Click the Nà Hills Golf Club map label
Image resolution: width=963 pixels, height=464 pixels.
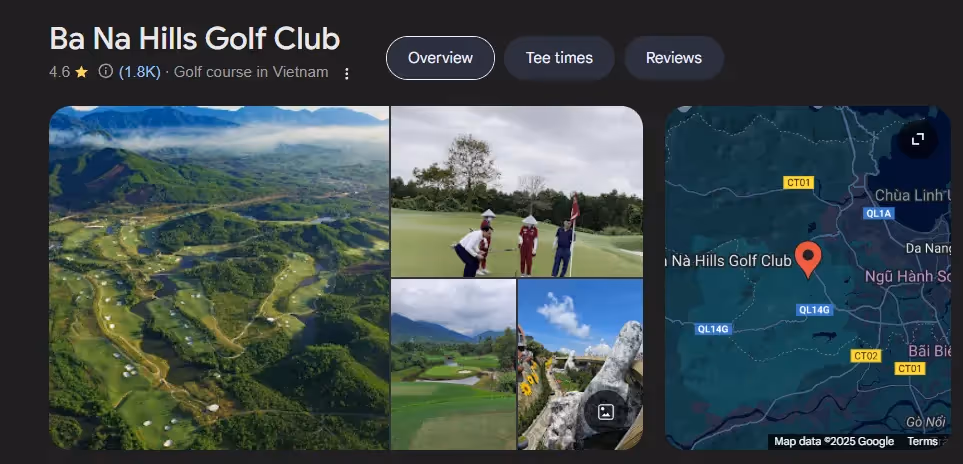[728, 261]
